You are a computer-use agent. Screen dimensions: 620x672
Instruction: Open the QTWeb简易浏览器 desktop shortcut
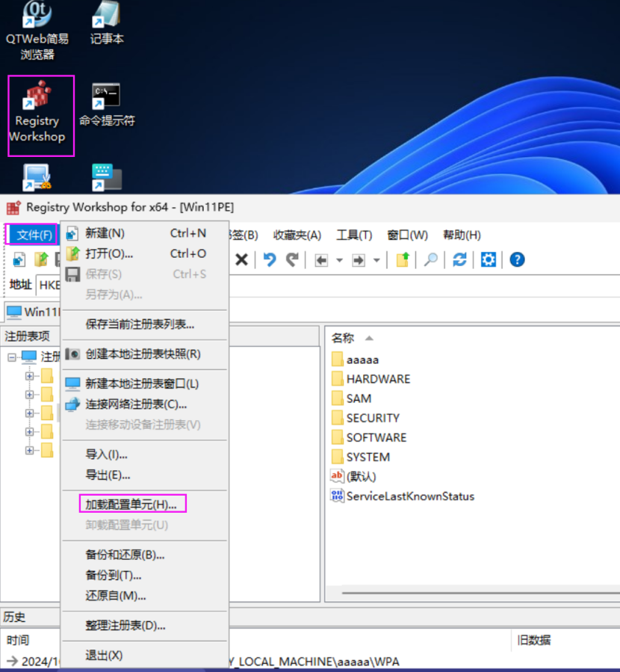tap(37, 30)
